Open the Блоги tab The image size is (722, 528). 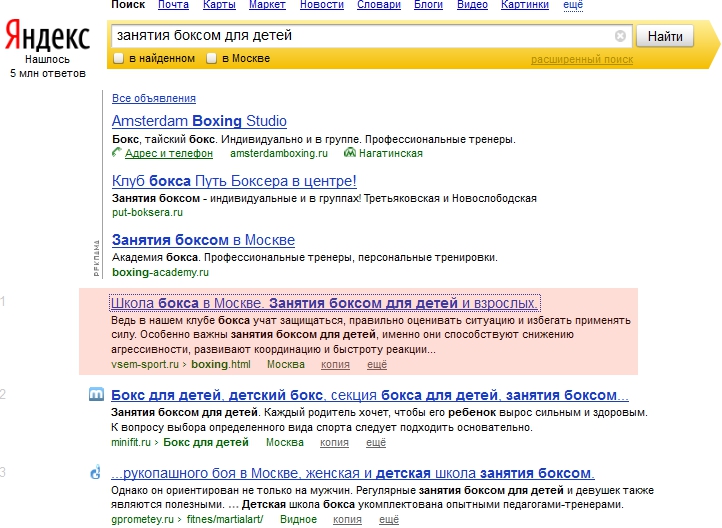click(428, 5)
